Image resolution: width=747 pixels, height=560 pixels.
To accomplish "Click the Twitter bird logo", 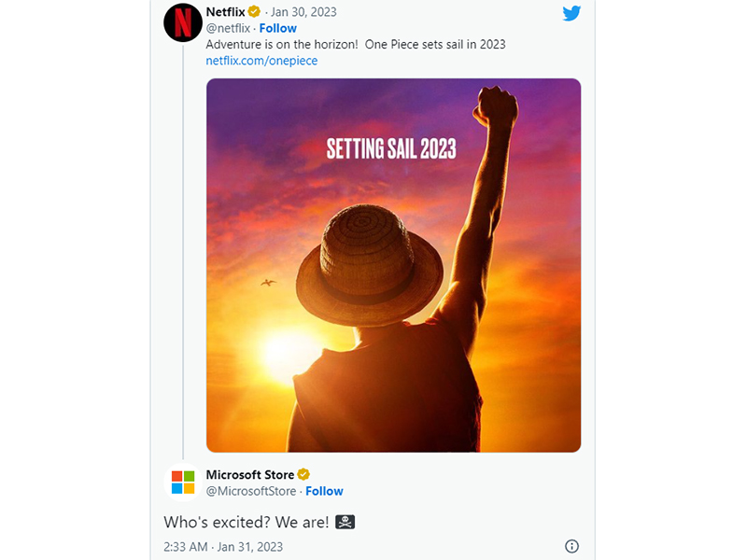I will 571,13.
